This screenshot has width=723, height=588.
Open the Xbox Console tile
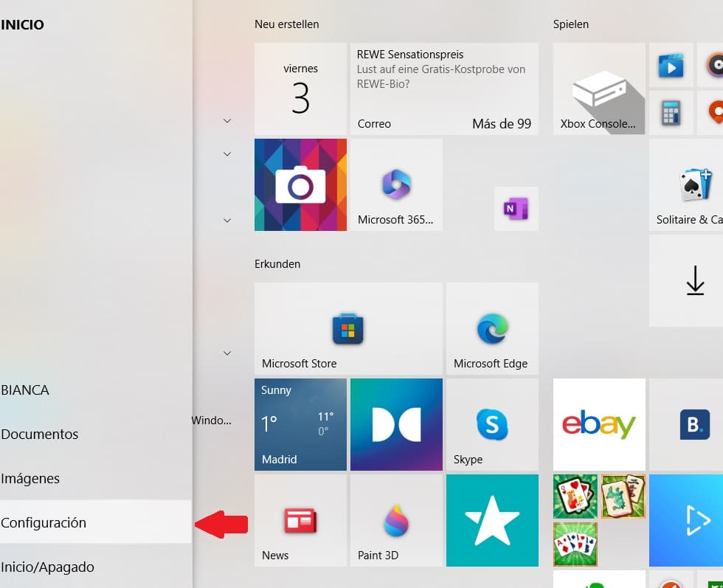point(599,89)
